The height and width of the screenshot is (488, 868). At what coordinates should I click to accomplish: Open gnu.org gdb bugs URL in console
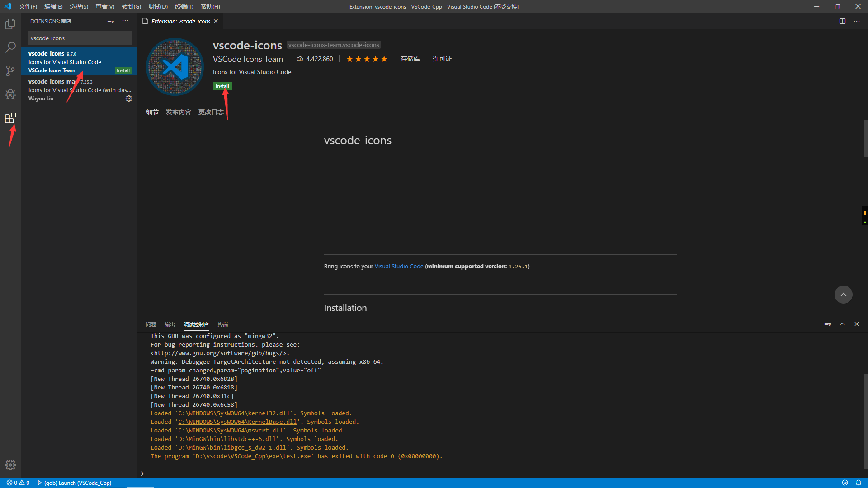click(x=220, y=353)
